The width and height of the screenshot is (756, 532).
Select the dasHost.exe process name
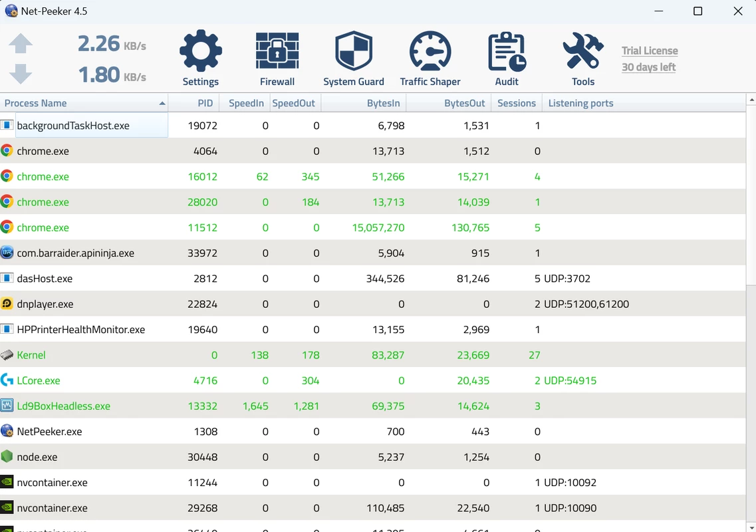pos(45,278)
